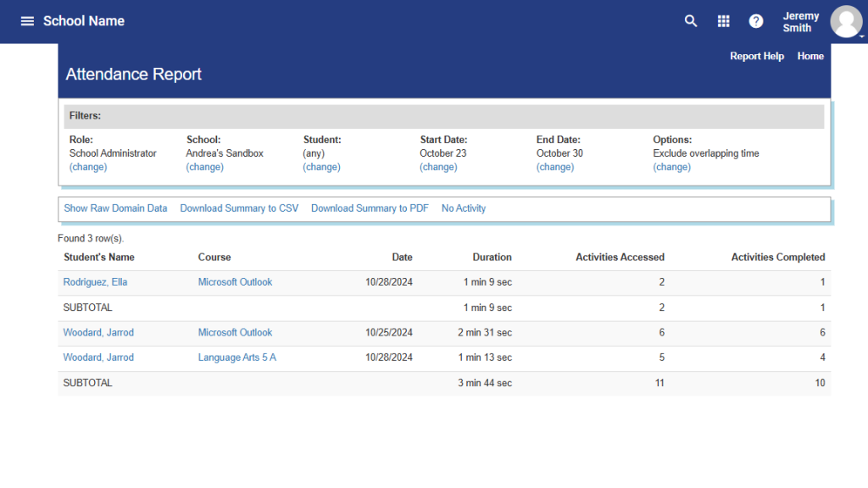Change the School filter
The height and width of the screenshot is (488, 868).
[204, 167]
